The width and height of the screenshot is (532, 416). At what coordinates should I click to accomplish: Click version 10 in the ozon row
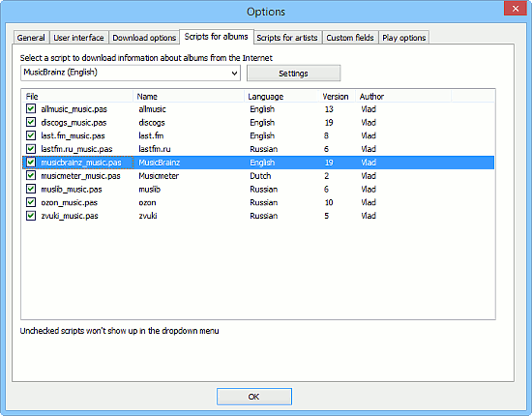[x=329, y=202]
